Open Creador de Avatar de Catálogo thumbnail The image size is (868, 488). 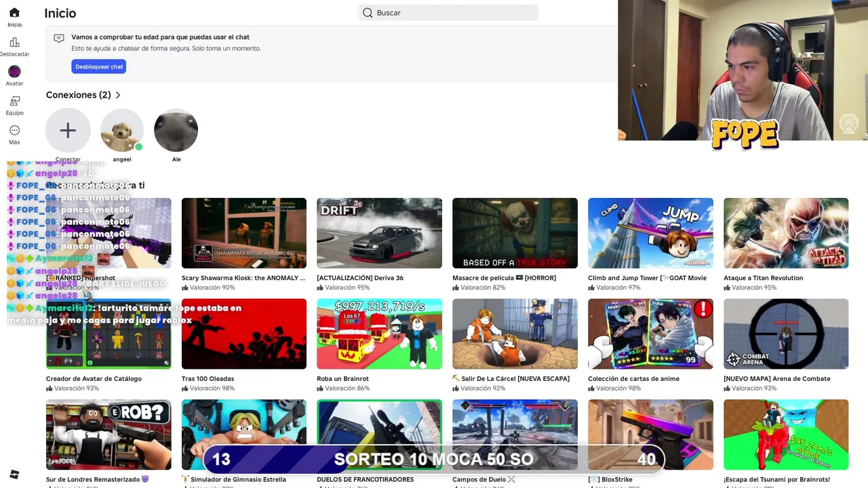pyautogui.click(x=108, y=334)
